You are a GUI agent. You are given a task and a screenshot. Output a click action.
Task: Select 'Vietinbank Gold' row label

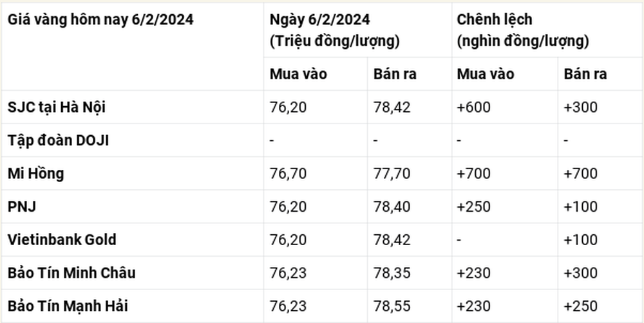[x=62, y=240]
